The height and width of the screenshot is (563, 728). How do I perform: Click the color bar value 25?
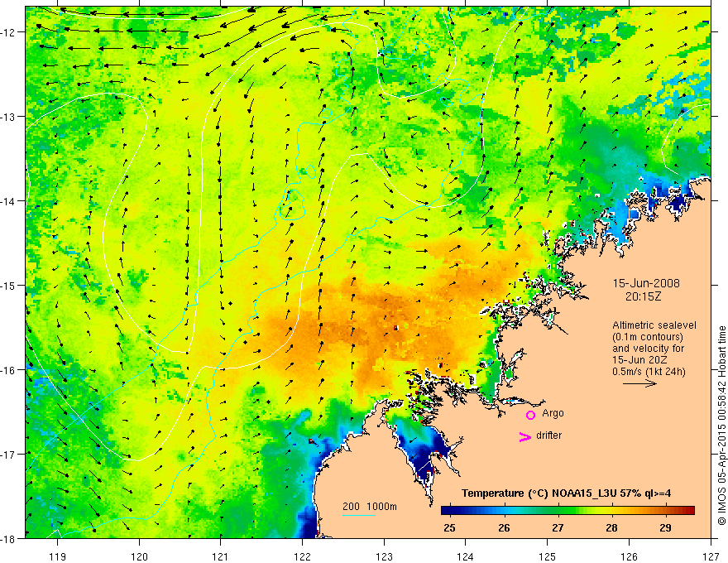449,527
